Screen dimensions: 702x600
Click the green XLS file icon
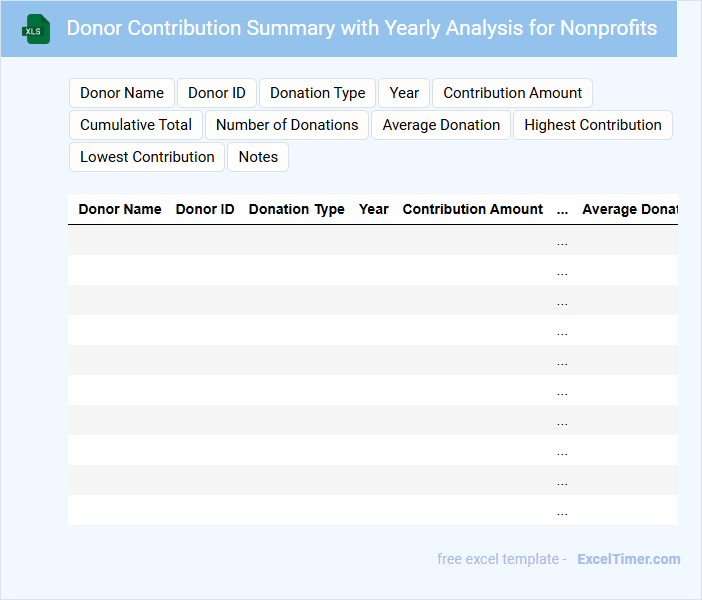36,29
